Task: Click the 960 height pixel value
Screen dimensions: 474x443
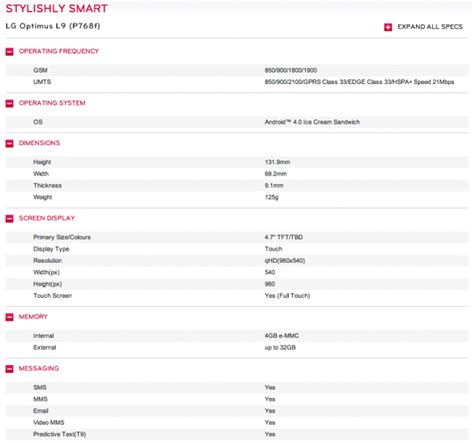Action: [270, 284]
